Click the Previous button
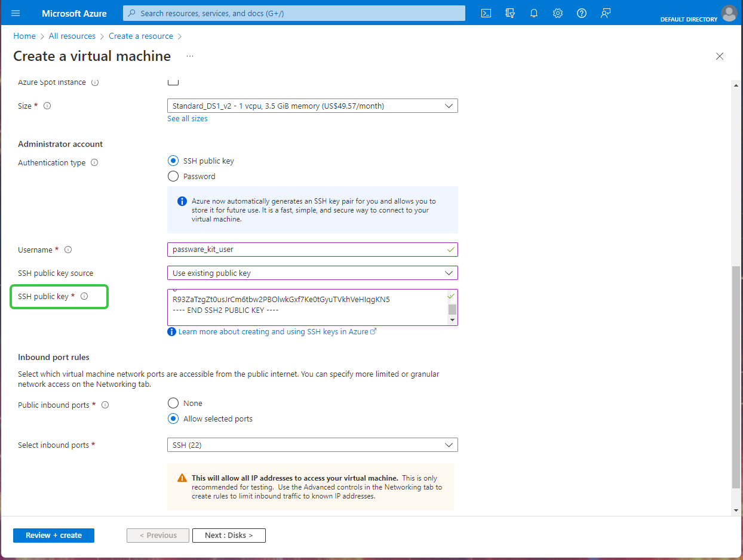 158,536
